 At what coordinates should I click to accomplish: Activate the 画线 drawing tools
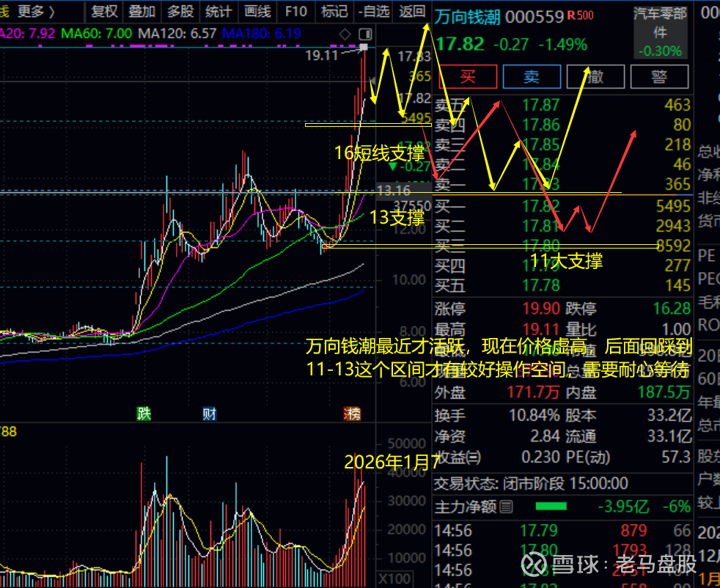257,11
